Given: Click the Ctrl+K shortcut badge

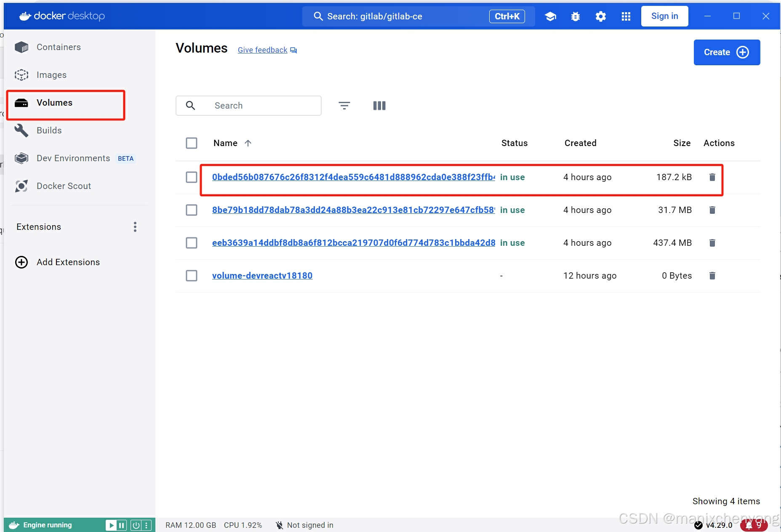Looking at the screenshot, I should pos(507,16).
